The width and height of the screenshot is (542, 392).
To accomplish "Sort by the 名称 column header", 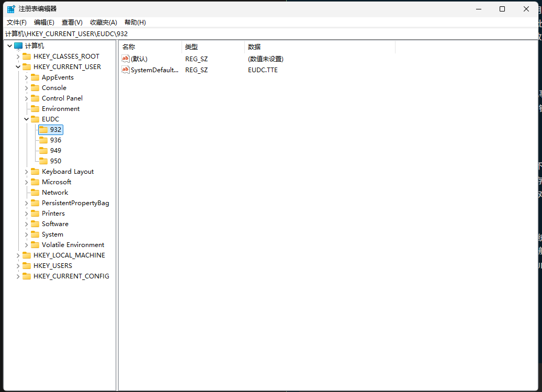I will pyautogui.click(x=150, y=47).
